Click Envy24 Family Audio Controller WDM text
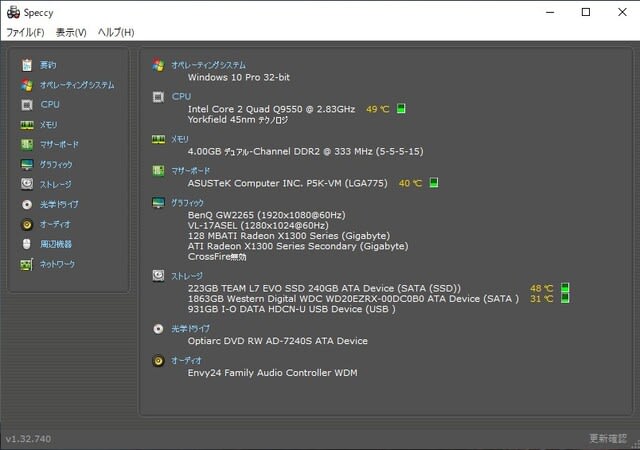Viewport: 640px width, 450px height. click(273, 373)
